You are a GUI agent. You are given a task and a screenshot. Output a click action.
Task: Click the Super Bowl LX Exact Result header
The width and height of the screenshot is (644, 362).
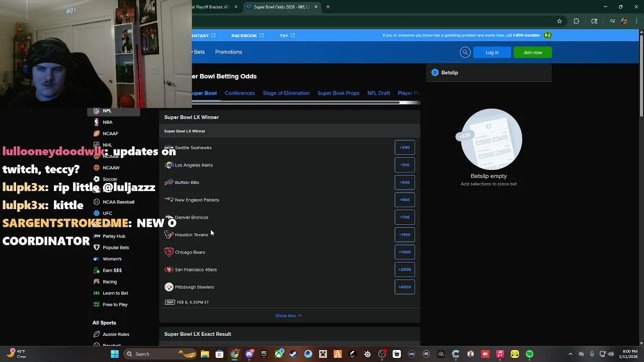(x=290, y=334)
